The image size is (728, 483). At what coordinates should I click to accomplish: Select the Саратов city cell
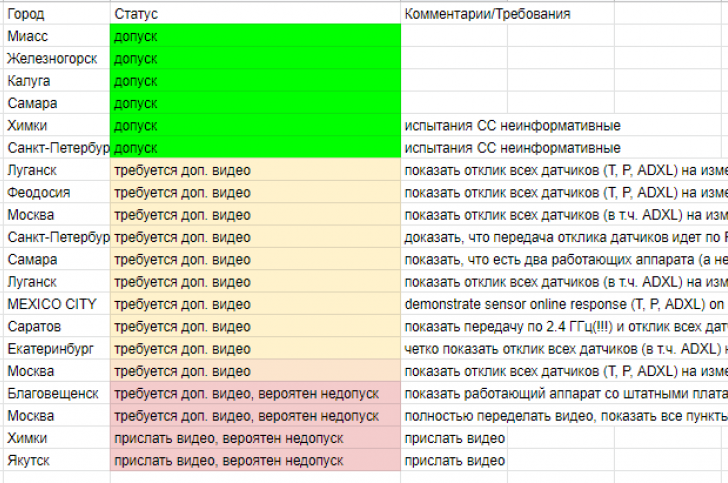click(x=57, y=326)
